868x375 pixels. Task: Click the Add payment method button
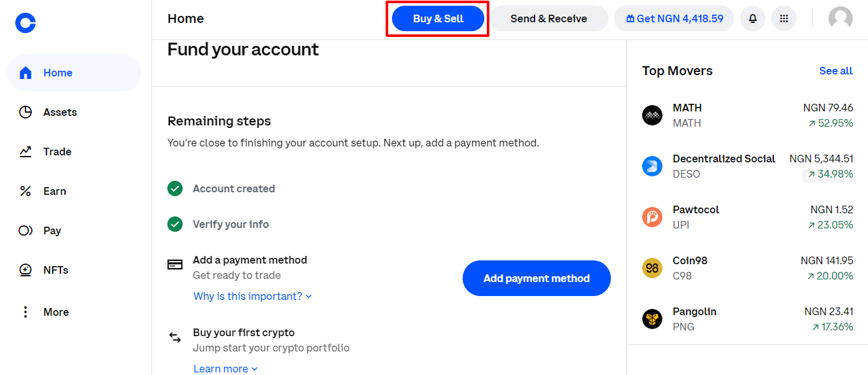click(x=536, y=278)
